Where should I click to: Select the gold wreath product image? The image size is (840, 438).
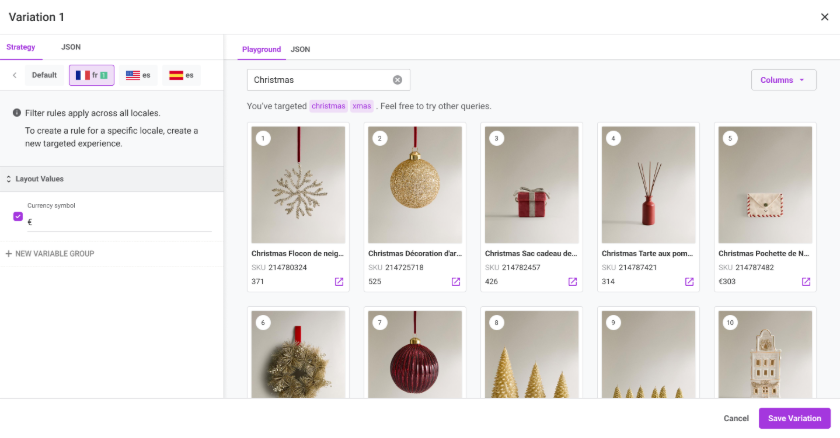298,354
